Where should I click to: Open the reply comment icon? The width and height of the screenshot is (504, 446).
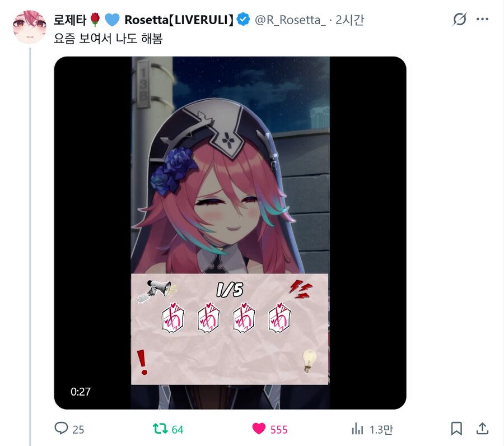click(61, 428)
